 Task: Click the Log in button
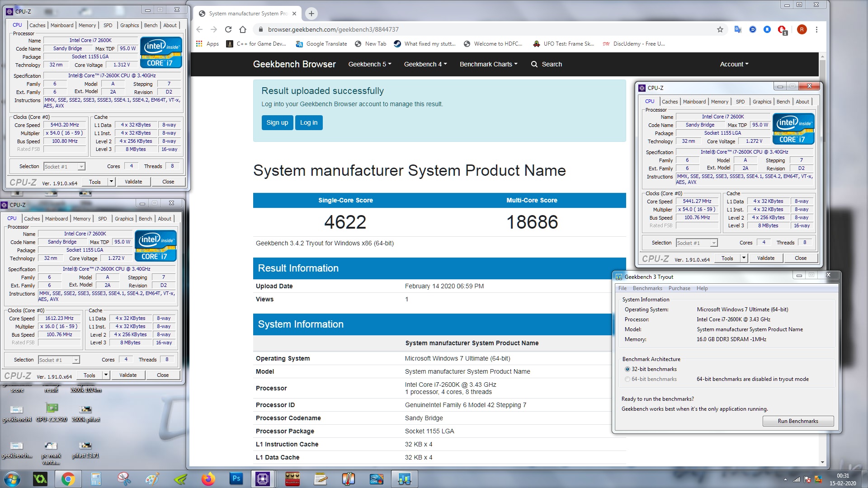click(x=309, y=122)
